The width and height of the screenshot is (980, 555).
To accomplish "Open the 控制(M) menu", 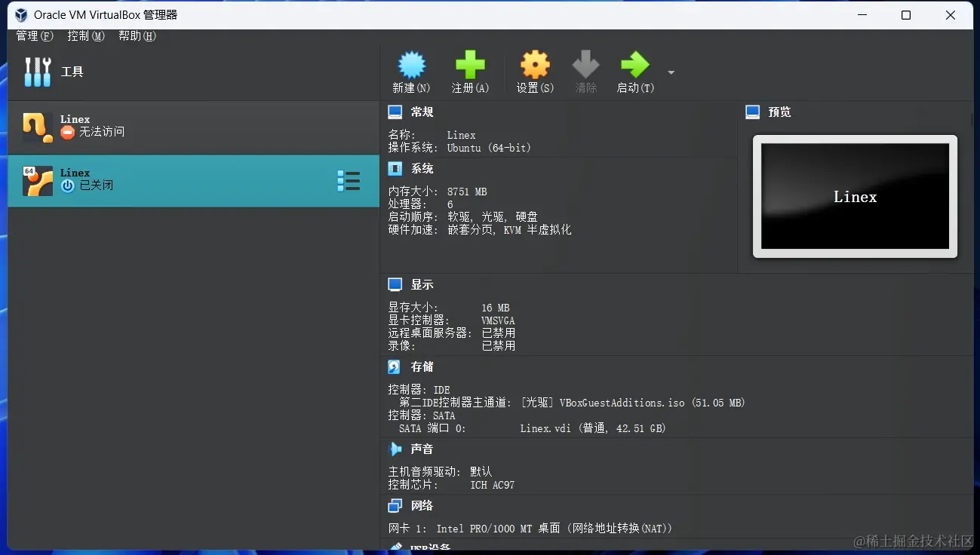I will [x=85, y=35].
